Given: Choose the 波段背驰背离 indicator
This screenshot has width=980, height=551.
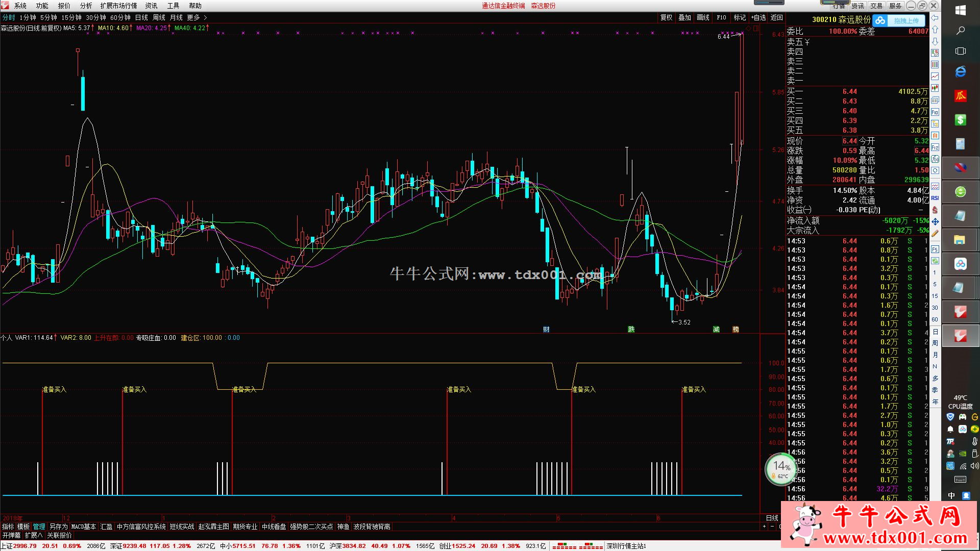Looking at the screenshot, I should click(372, 527).
